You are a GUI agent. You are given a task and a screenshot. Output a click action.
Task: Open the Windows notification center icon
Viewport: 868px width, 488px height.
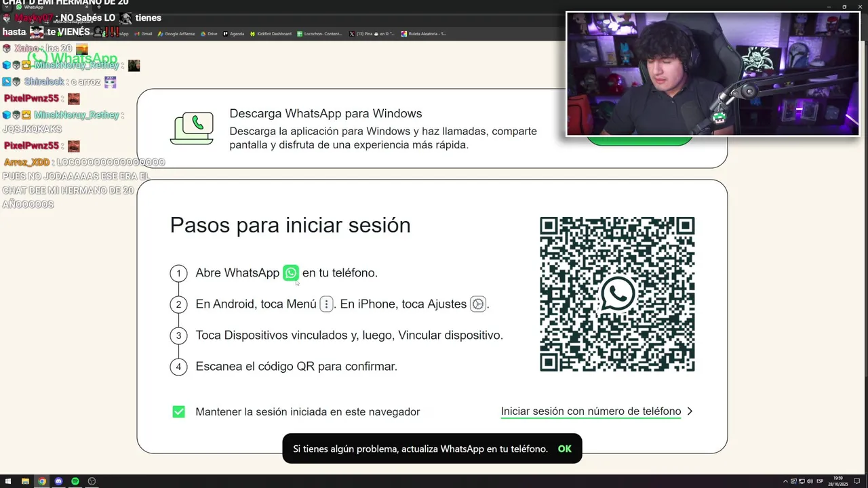coord(857,481)
